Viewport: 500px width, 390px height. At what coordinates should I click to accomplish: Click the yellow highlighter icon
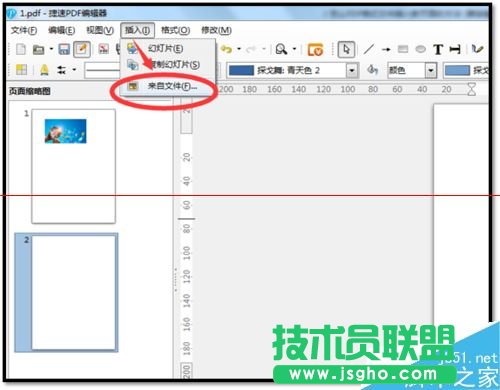coord(44,70)
